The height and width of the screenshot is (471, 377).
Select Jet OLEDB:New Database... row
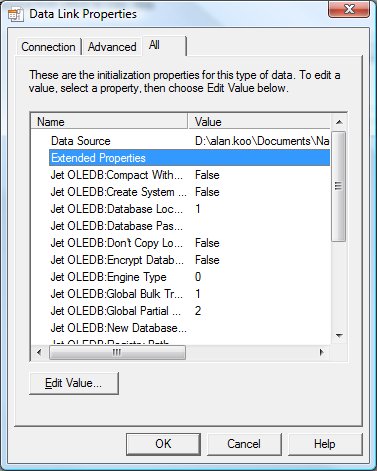190,328
